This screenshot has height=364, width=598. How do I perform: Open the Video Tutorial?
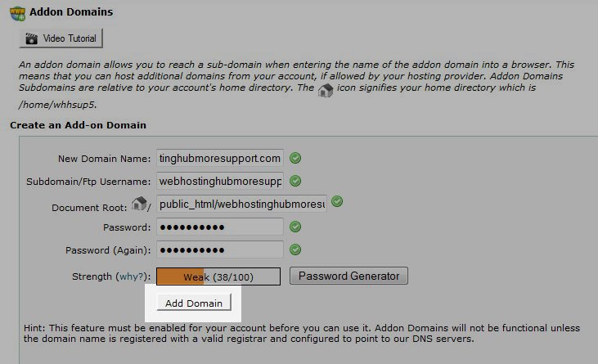[x=61, y=38]
